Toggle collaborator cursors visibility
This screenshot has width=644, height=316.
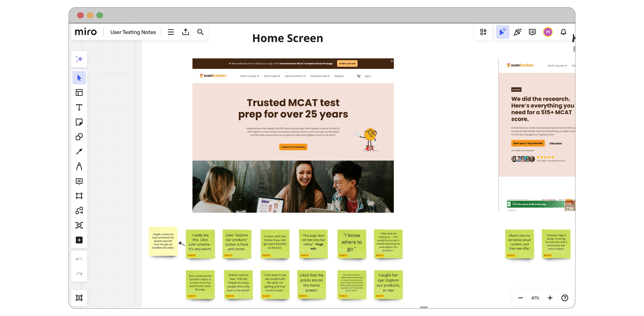coord(502,32)
